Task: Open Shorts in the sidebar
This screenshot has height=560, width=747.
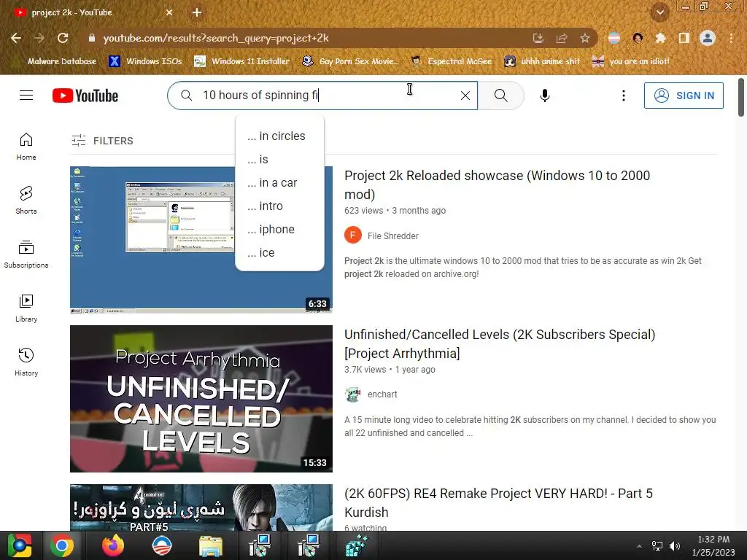Action: [x=26, y=201]
